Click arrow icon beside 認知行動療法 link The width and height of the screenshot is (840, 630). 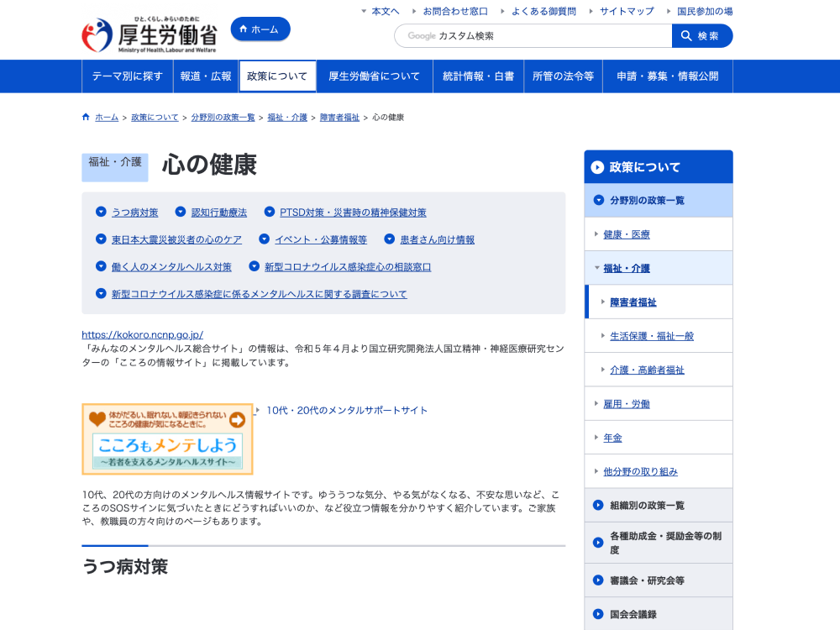[x=180, y=213]
